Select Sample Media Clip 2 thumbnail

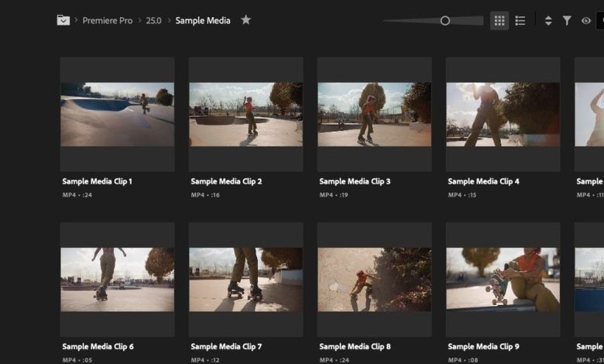pos(245,115)
